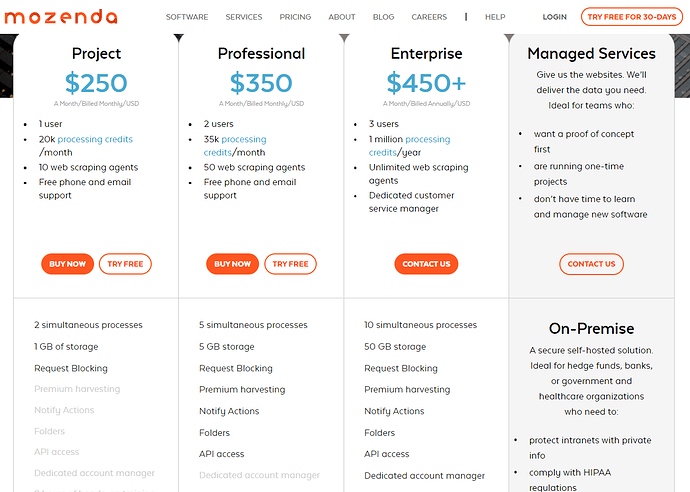Click Contact Us under Managed Services

(x=591, y=264)
